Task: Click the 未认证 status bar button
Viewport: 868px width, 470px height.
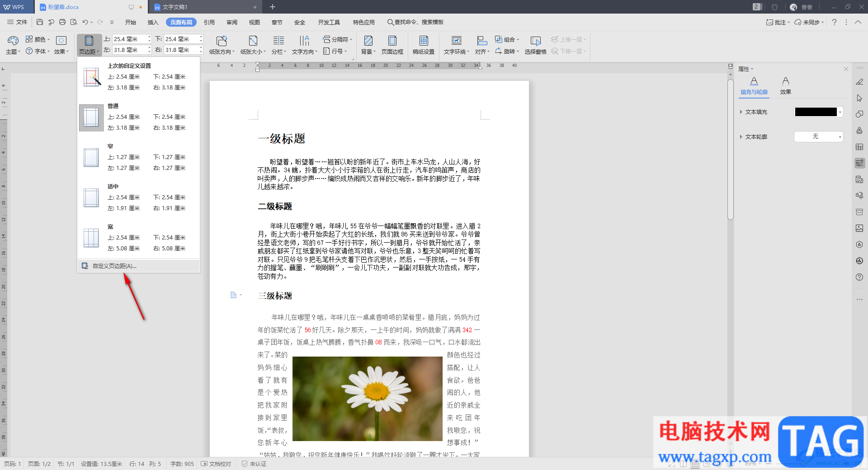Action: (x=254, y=464)
